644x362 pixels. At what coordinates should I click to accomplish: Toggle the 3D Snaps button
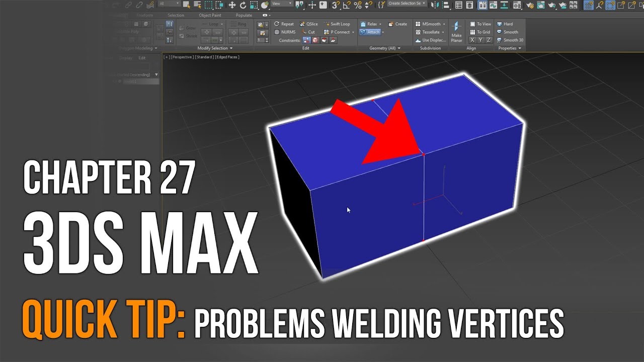click(336, 5)
